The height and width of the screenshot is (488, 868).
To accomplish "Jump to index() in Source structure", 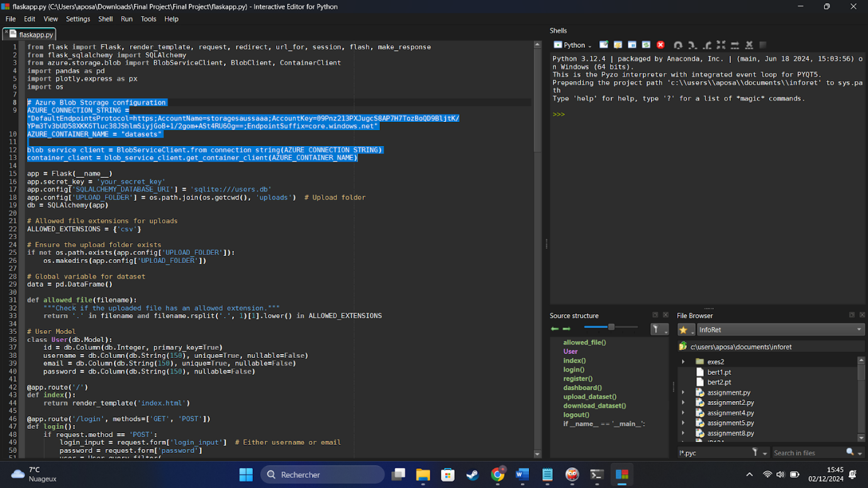I will 574,361.
